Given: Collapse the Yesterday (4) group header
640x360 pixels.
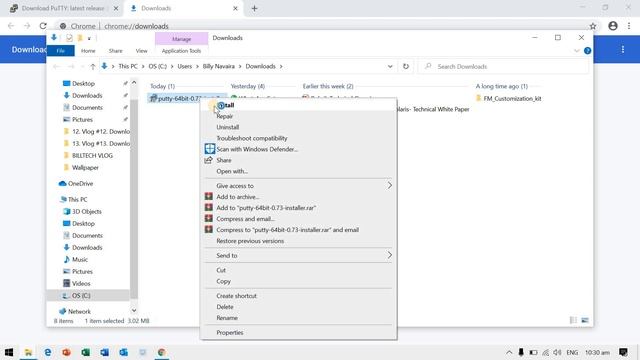Looking at the screenshot, I should pyautogui.click(x=247, y=86).
